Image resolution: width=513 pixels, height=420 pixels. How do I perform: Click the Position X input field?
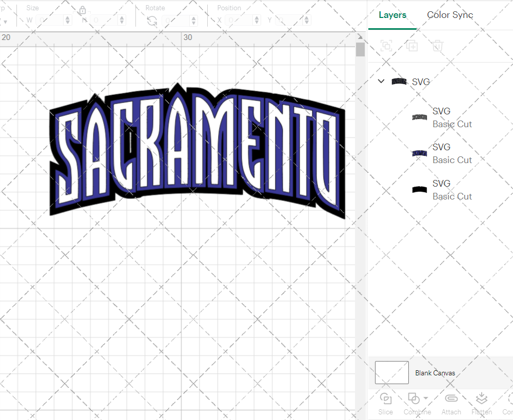[x=239, y=21]
